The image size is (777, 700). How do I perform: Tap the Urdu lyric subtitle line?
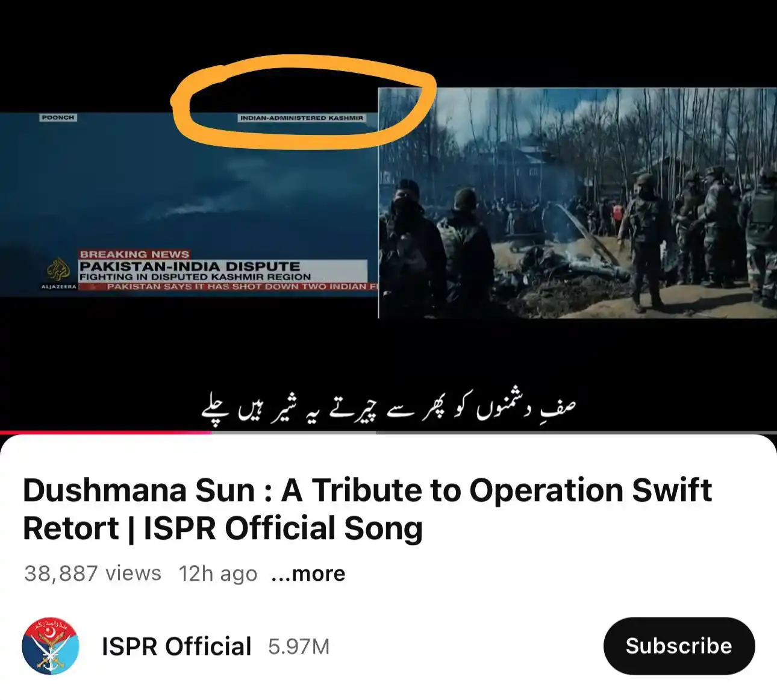point(388,407)
